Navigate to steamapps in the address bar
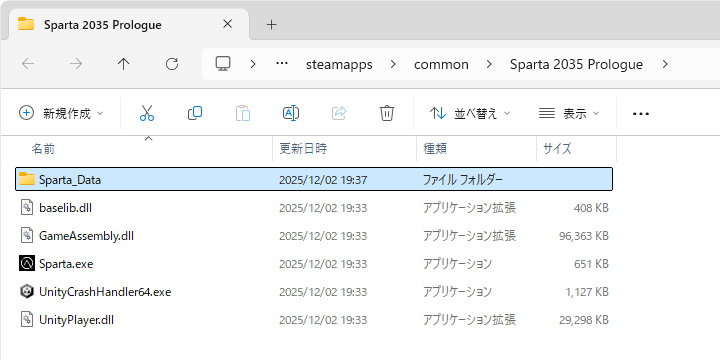This screenshot has width=720, height=360. pos(339,64)
